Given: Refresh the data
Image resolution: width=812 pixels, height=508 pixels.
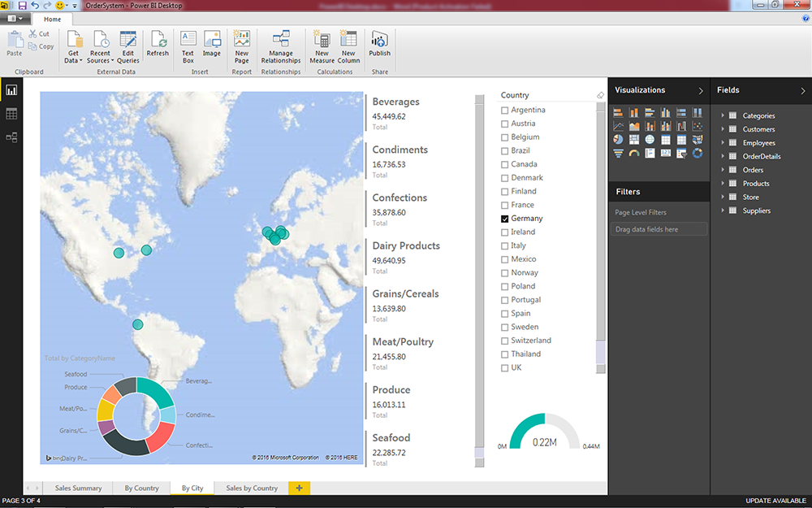Looking at the screenshot, I should point(158,44).
